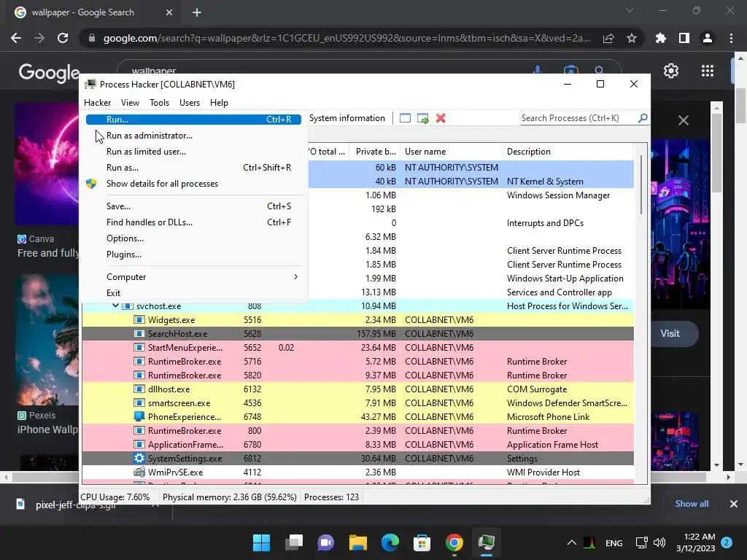Screen dimensions: 747x560
Task: Open a new Chrome tab
Action: point(197,12)
